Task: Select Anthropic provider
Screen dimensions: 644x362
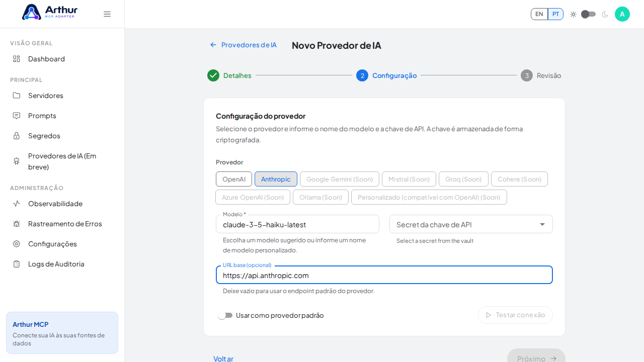Action: pos(276,179)
